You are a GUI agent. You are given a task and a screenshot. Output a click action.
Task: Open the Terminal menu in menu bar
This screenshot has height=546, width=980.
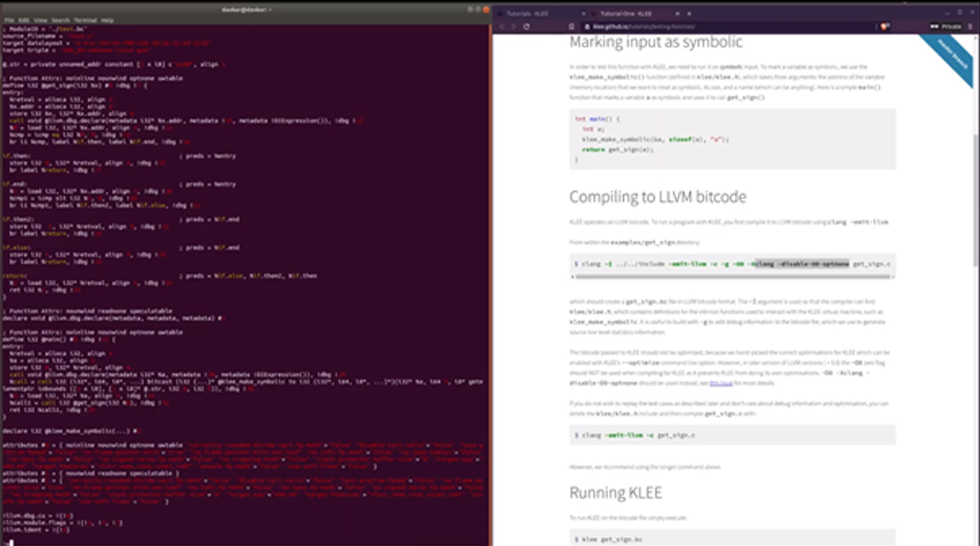tap(85, 20)
